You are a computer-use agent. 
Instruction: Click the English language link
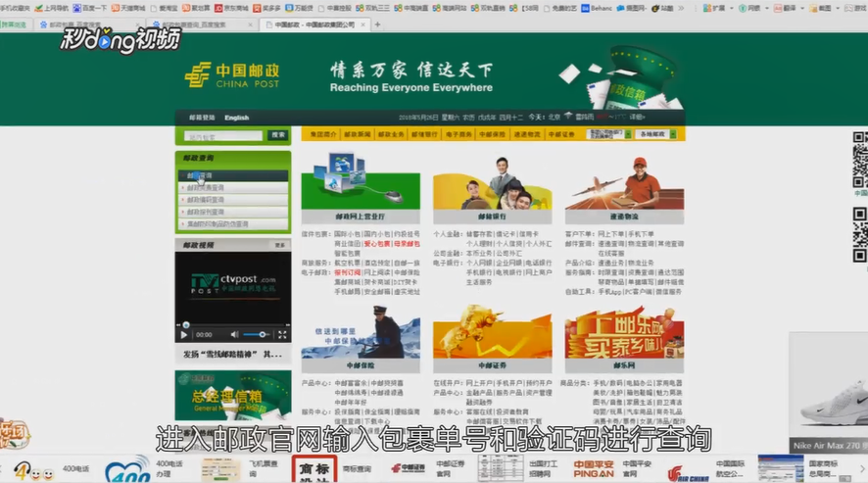tap(237, 118)
